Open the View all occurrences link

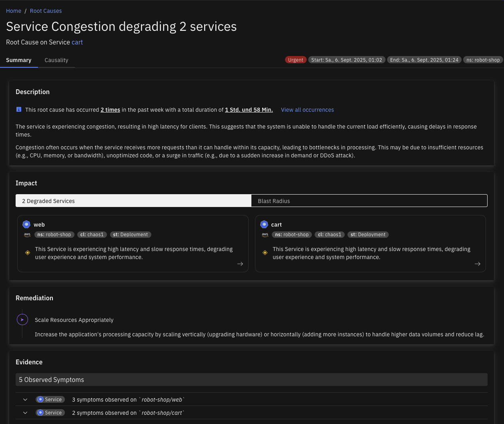point(307,110)
